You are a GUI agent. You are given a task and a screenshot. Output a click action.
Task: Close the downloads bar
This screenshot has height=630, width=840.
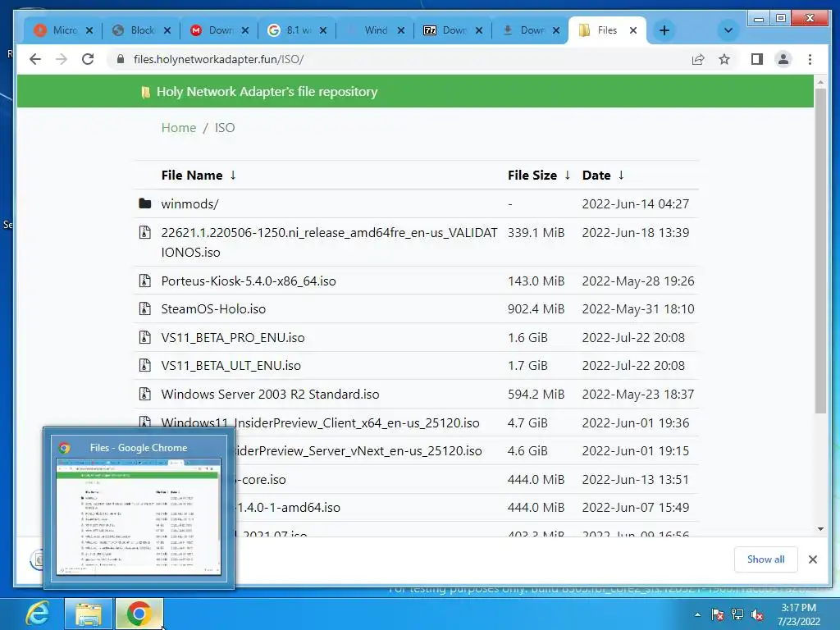(813, 559)
